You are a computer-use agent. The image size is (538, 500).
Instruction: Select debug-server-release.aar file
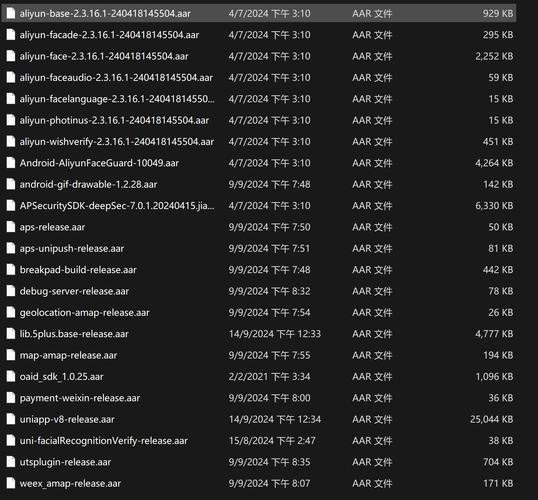pos(74,291)
